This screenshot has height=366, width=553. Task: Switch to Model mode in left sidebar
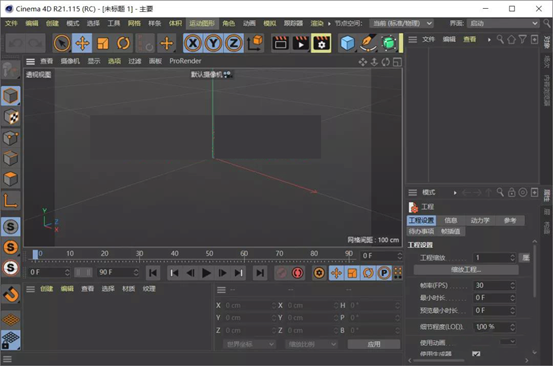pyautogui.click(x=11, y=96)
